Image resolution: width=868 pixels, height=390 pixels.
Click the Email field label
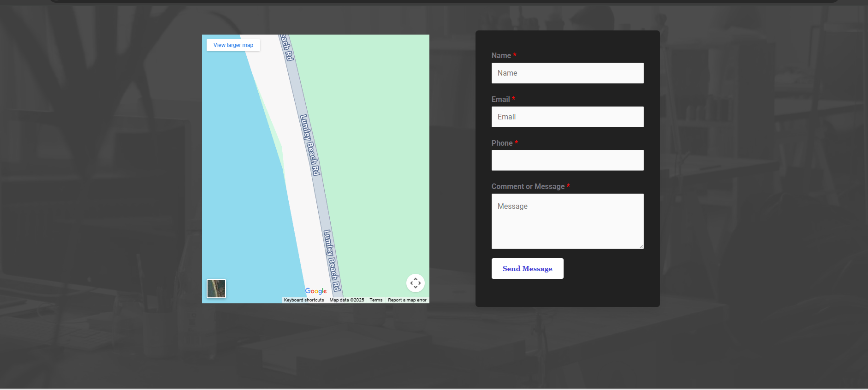[500, 100]
